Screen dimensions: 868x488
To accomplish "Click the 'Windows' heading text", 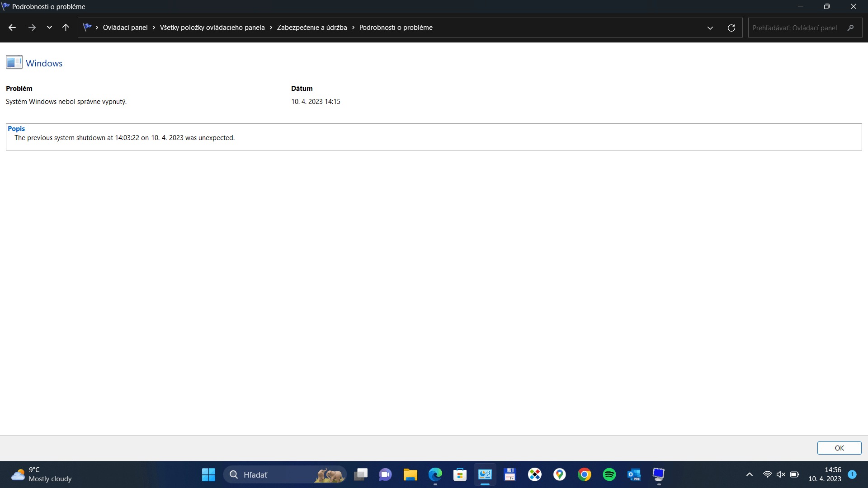I will coord(44,63).
